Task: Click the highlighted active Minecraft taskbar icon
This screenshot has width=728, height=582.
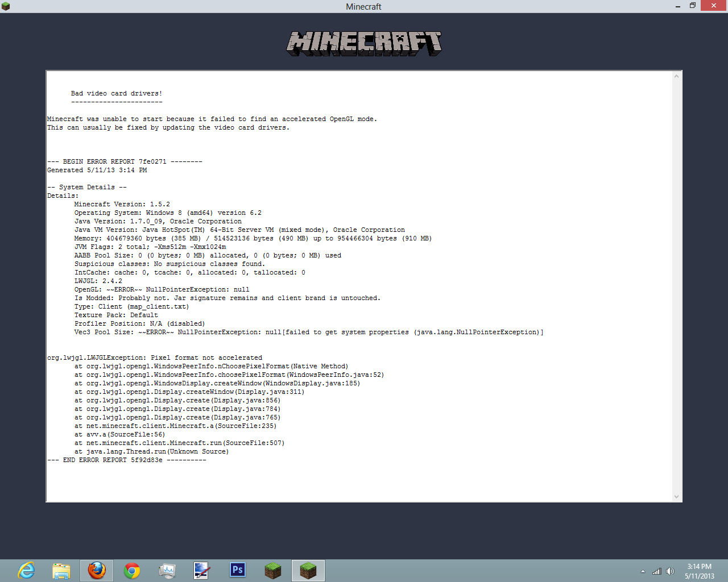Action: (x=308, y=571)
